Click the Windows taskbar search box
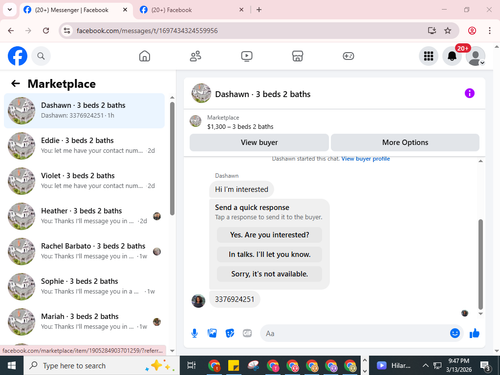The height and width of the screenshot is (375, 500). [102, 366]
